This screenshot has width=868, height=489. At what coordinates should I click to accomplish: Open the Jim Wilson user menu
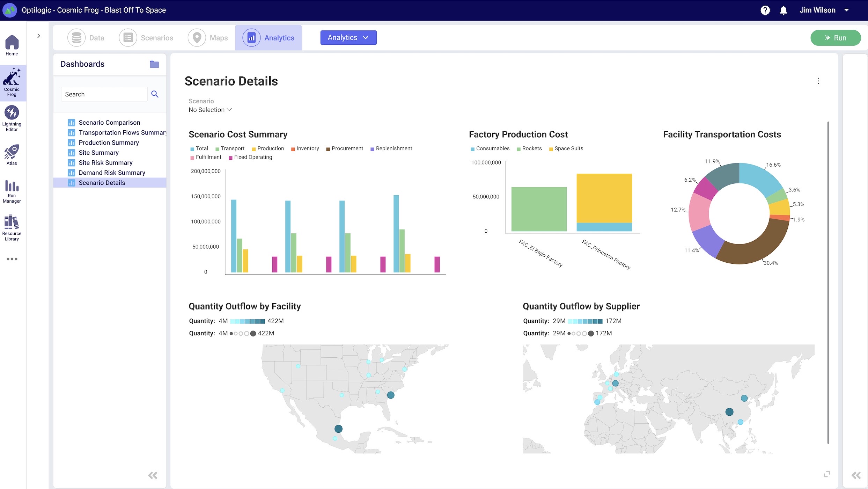point(824,10)
